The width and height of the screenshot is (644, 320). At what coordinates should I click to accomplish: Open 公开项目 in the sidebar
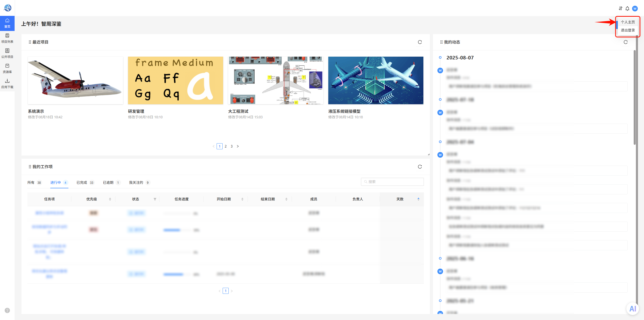[x=7, y=53]
